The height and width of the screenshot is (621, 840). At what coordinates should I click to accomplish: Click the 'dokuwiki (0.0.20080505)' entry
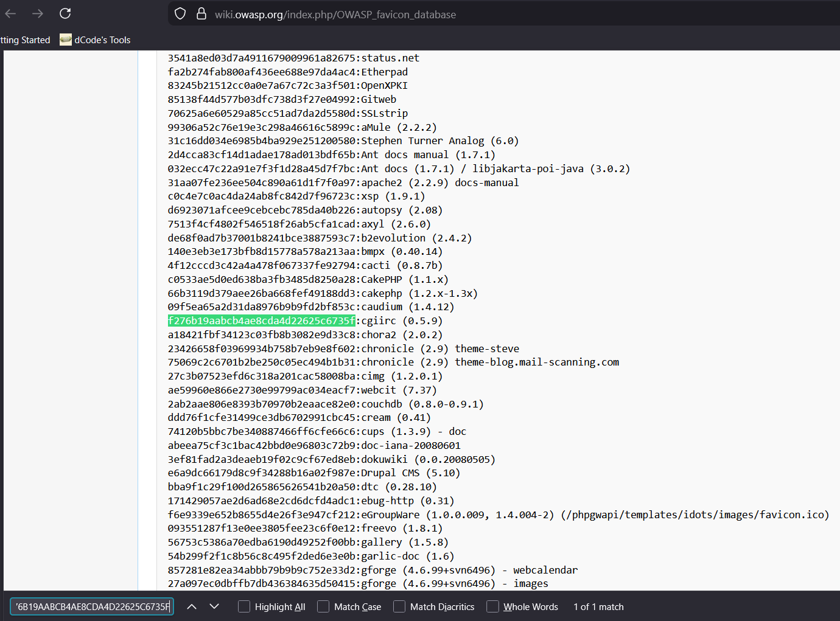pos(429,460)
